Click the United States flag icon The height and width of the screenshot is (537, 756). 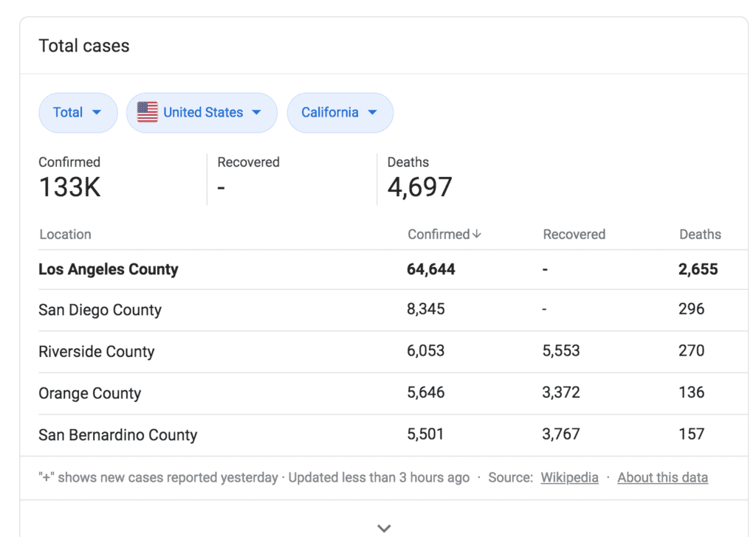tap(148, 113)
